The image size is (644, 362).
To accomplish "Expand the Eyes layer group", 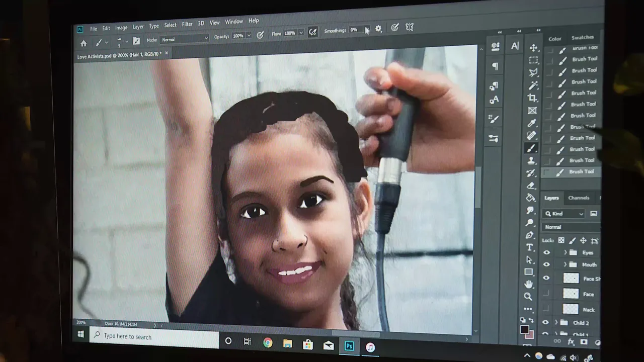I will 565,252.
